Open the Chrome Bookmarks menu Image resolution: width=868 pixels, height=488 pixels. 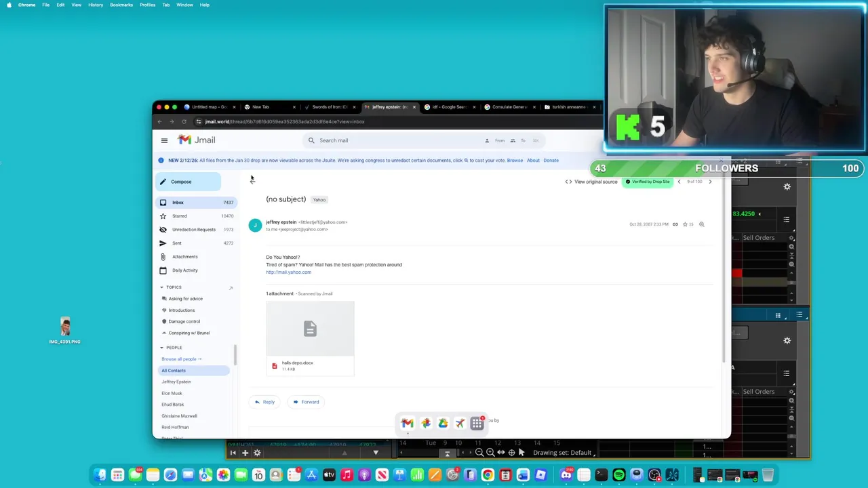[121, 5]
